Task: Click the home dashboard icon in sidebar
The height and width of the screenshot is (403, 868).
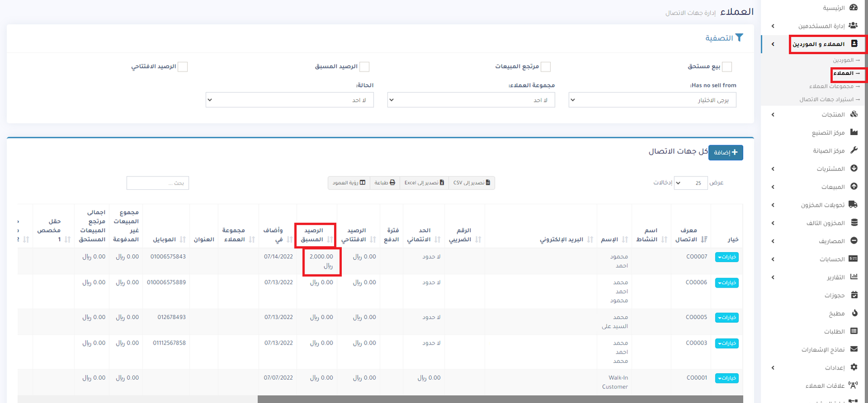Action: 853,8
